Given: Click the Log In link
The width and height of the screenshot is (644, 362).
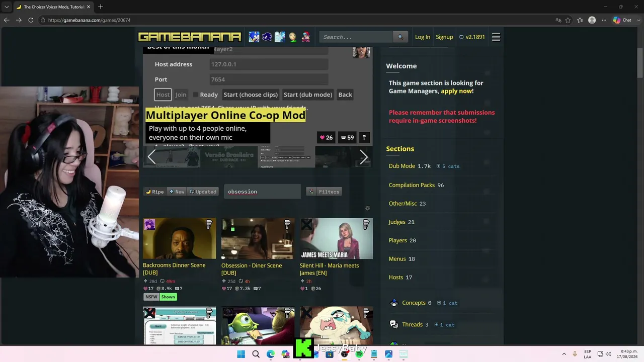Looking at the screenshot, I should pyautogui.click(x=423, y=37).
